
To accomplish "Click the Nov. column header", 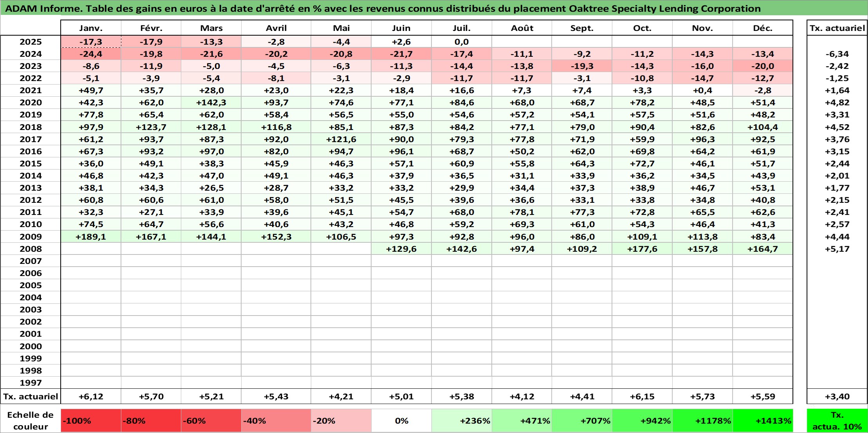I will 702,28.
